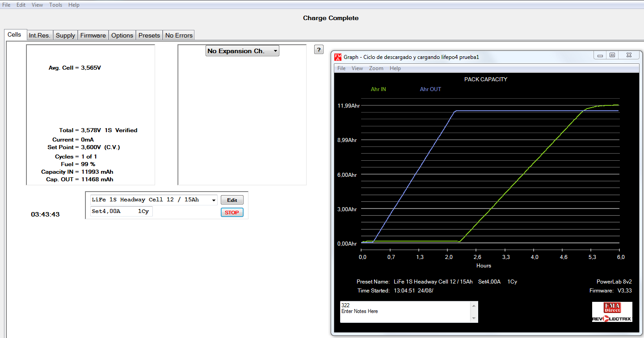Click the FMA Direct logo
This screenshot has height=338, width=644.
point(612,308)
